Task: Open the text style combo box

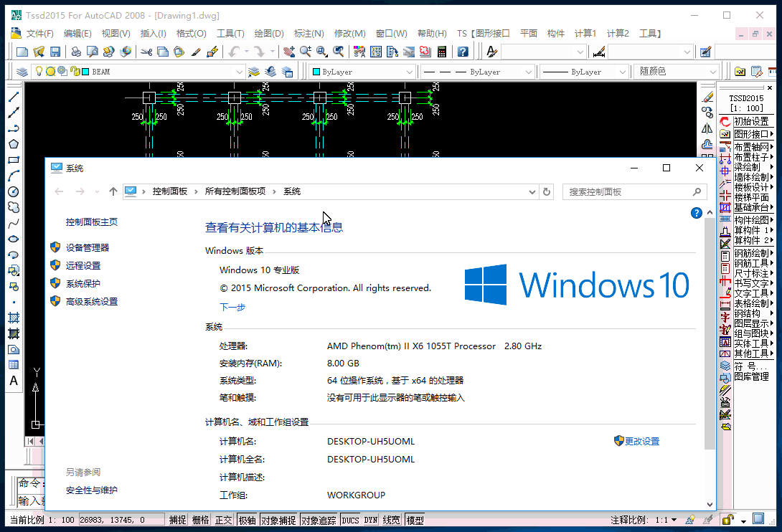Action: click(x=542, y=52)
